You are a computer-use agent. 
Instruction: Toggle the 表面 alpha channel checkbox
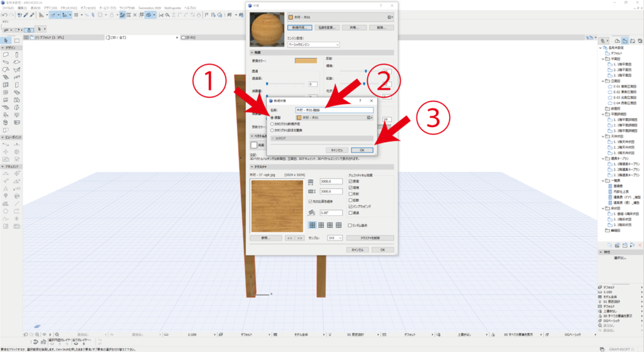click(350, 181)
